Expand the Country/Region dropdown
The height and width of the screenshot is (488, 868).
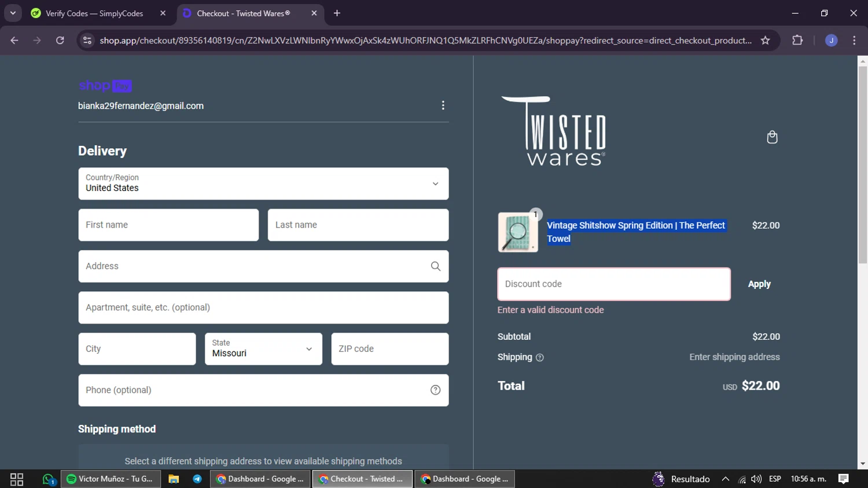pyautogui.click(x=263, y=184)
